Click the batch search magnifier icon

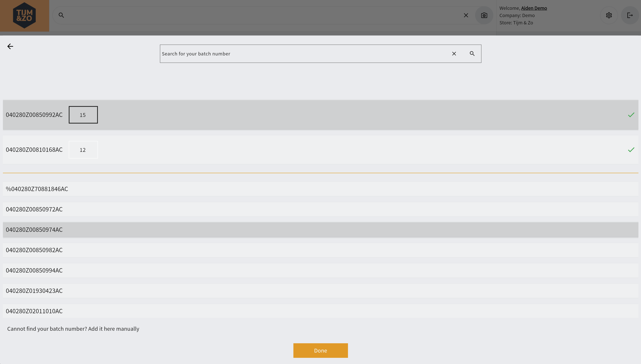click(x=472, y=53)
